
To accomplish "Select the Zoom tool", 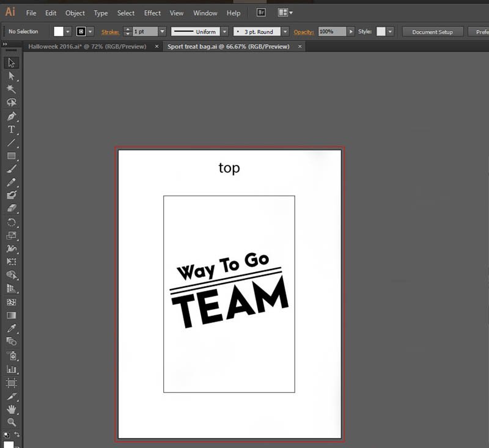I will click(11, 422).
